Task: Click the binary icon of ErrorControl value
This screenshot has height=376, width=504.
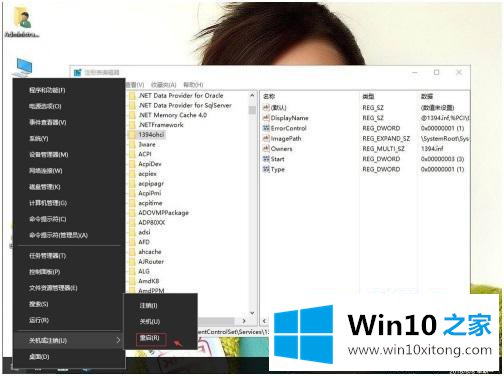Action: point(266,128)
